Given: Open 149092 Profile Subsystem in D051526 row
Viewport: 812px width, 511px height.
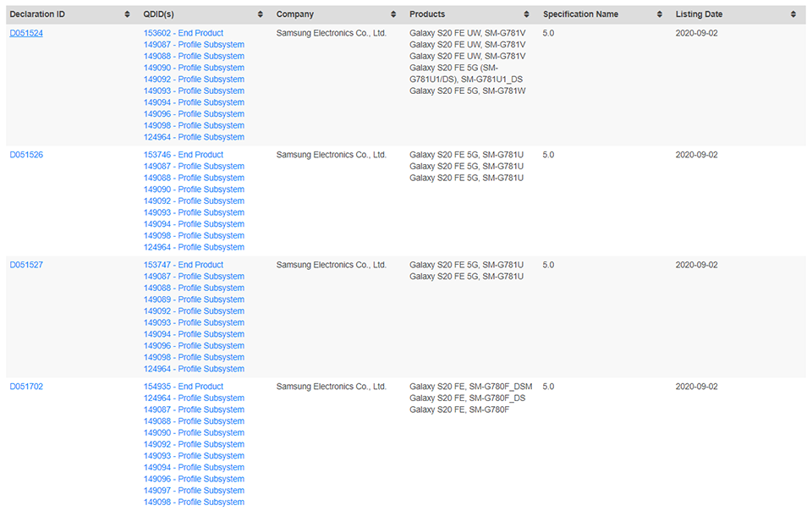Looking at the screenshot, I should tap(194, 201).
